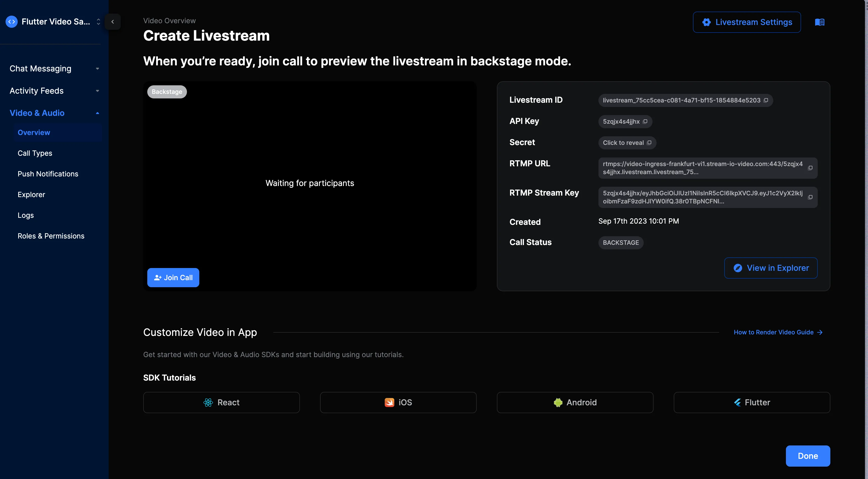Collapse the Video & Audio section
The width and height of the screenshot is (868, 479).
(x=54, y=113)
